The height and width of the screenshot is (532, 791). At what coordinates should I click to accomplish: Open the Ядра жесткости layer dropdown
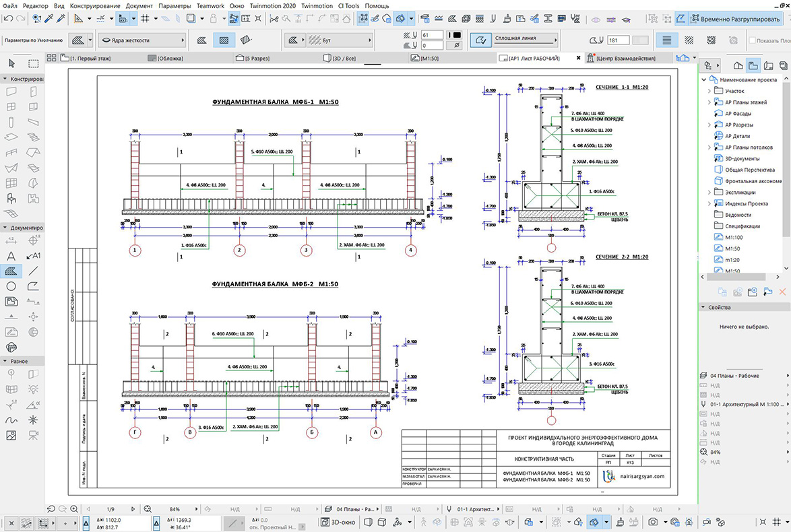(141, 40)
